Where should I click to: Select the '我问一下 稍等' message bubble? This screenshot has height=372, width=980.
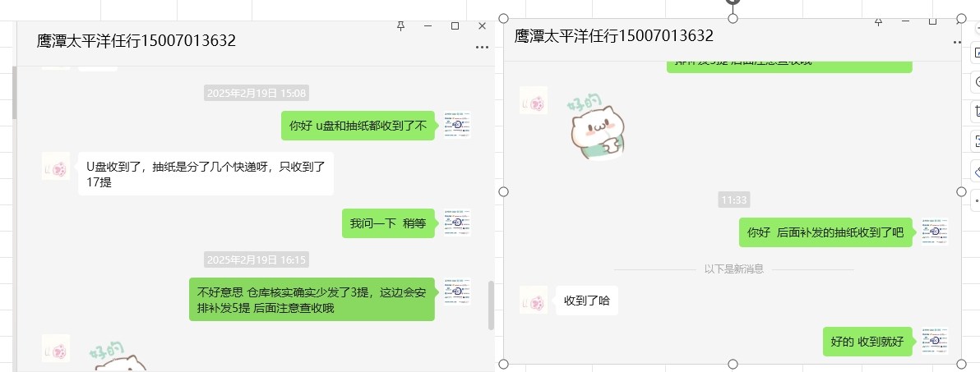pos(388,223)
